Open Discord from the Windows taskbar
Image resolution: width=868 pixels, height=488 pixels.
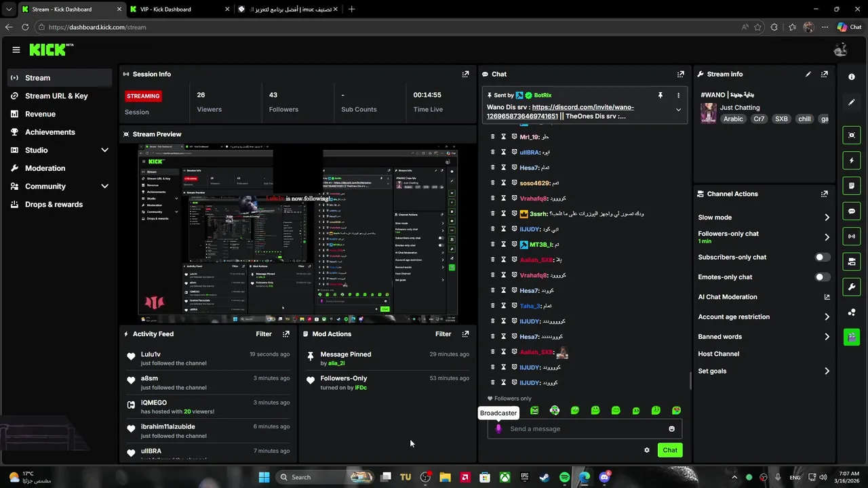604,477
